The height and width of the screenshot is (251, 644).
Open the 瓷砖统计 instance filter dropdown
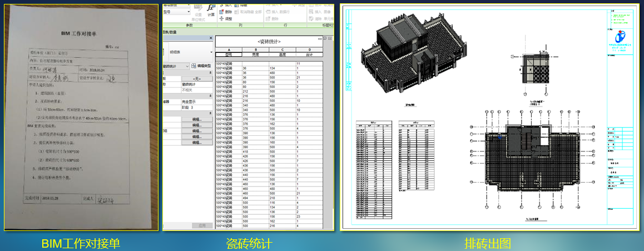[x=187, y=66]
